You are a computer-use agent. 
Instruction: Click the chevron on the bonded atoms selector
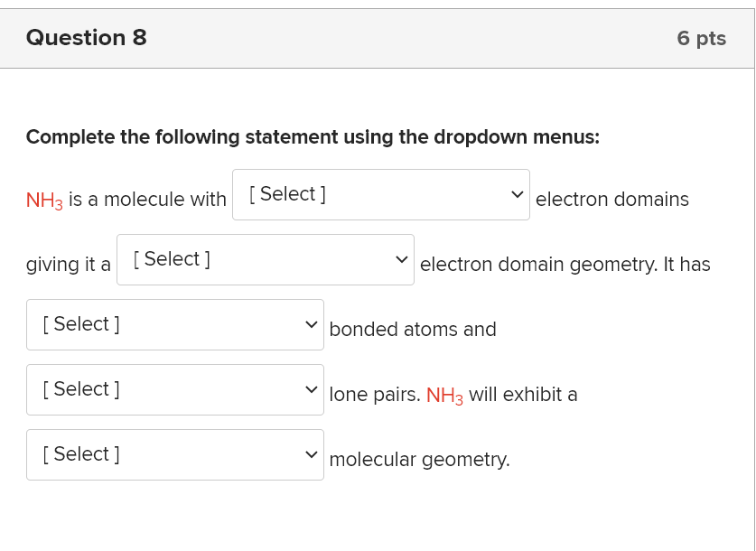point(311,323)
